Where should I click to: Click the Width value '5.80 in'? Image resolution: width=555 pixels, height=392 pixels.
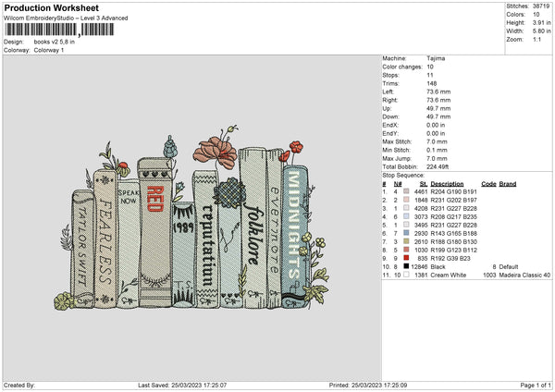pyautogui.click(x=541, y=31)
